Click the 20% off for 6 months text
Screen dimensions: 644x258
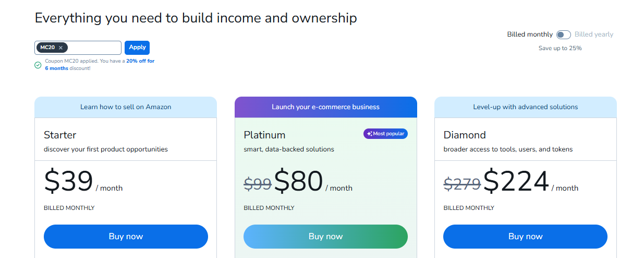tap(99, 65)
